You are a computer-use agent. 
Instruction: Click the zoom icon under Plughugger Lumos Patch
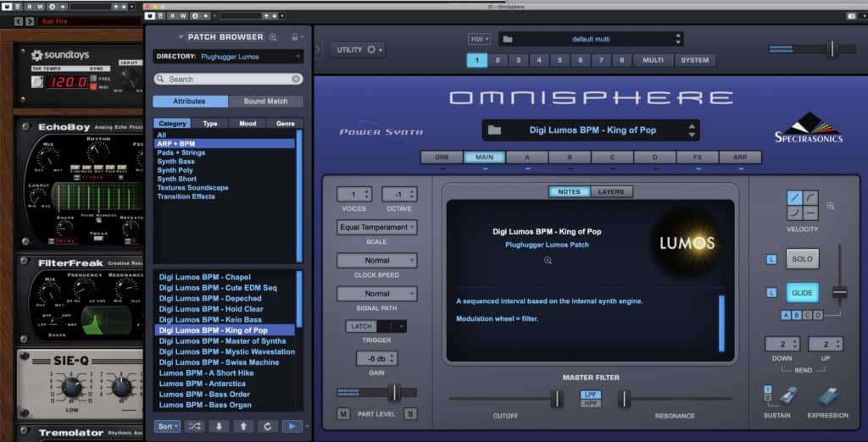pyautogui.click(x=548, y=260)
